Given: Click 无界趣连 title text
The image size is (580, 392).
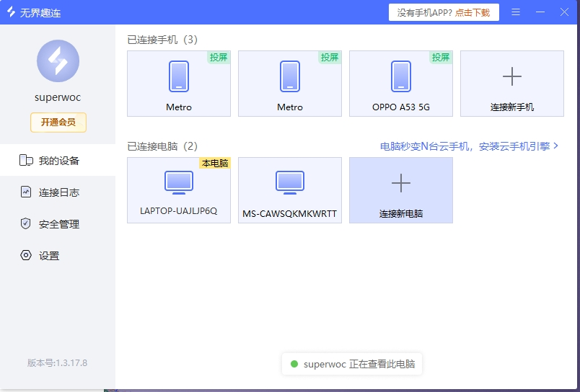Looking at the screenshot, I should click(x=40, y=13).
